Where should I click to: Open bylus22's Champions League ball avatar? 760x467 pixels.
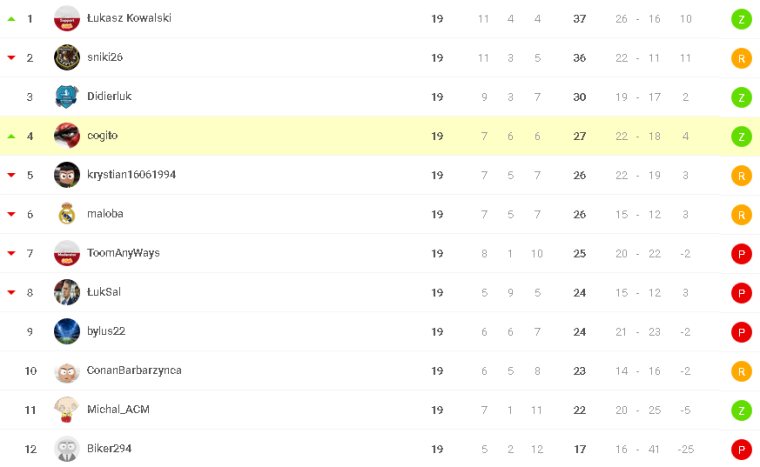[x=67, y=331]
